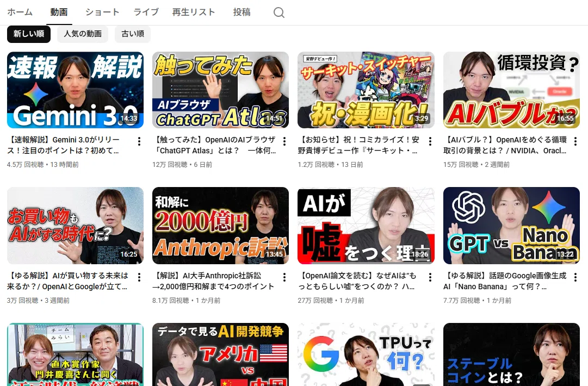The height and width of the screenshot is (386, 588).
Task: Click the 3万 回視聴・3 週間前 text
Action: (38, 301)
